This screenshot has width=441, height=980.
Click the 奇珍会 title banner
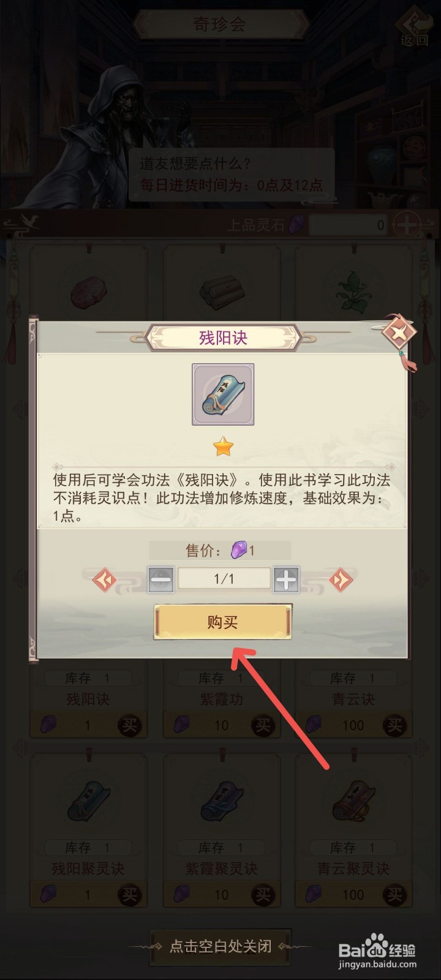click(221, 25)
